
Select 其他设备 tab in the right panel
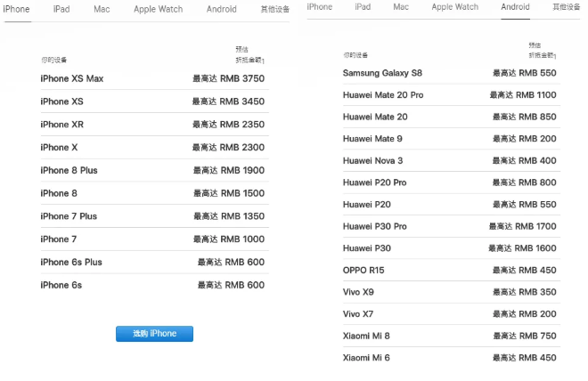pos(567,7)
